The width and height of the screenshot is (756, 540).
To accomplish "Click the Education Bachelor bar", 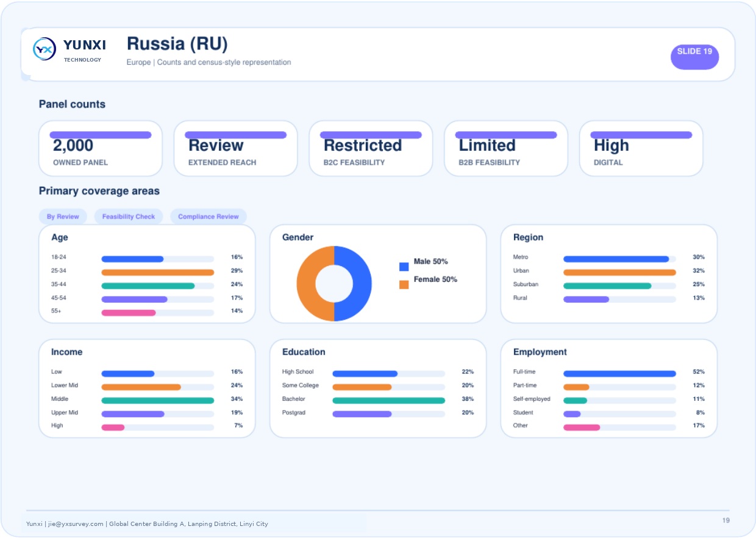I will point(389,400).
